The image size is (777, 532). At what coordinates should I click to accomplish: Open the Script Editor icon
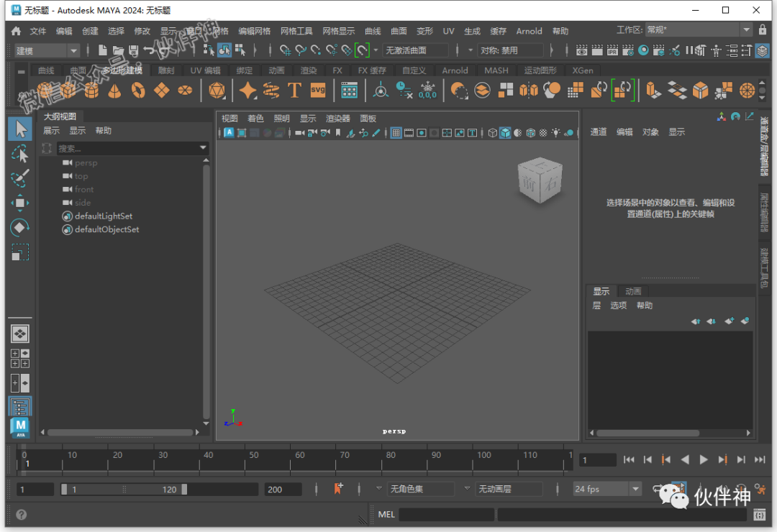pyautogui.click(x=759, y=515)
